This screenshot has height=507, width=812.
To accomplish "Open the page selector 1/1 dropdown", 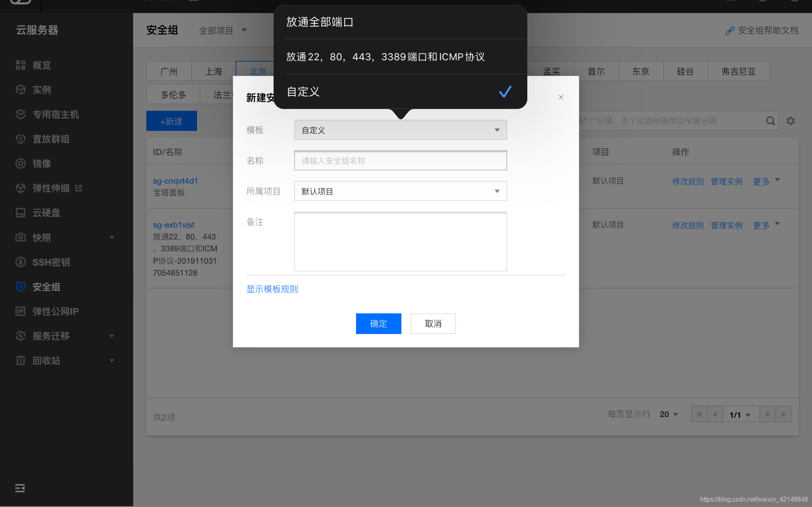I will point(741,414).
